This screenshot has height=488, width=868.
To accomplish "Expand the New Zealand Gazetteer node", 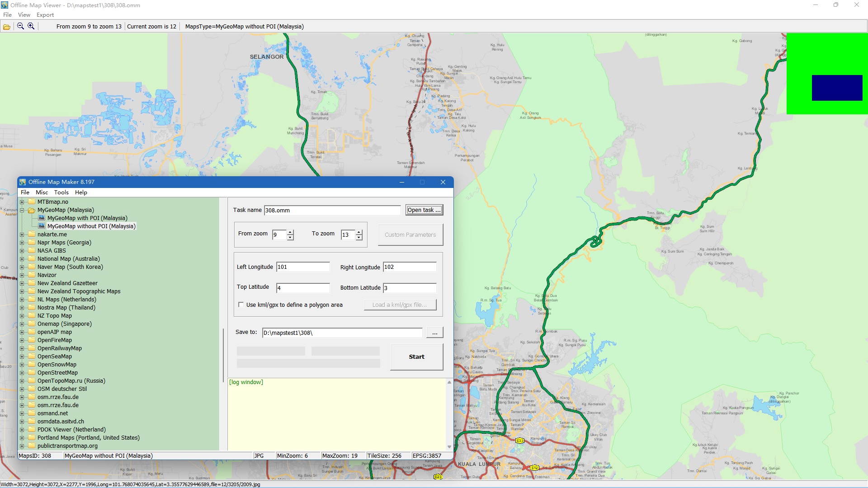I will tap(22, 283).
